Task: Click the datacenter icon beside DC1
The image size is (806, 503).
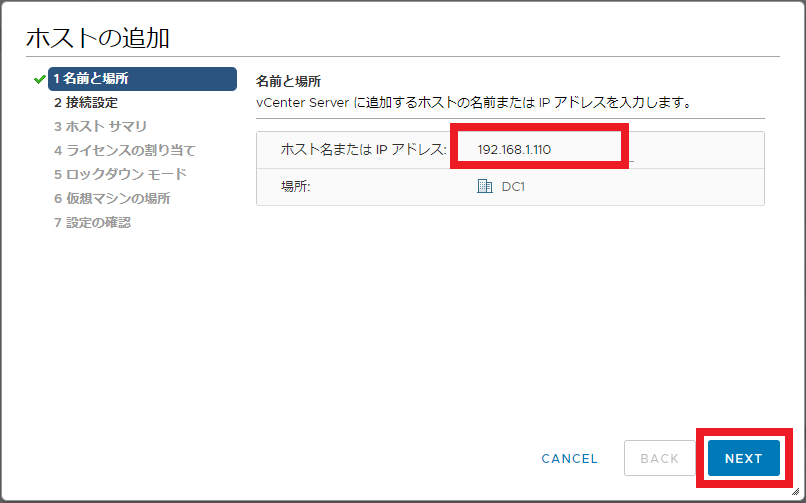Action: pos(485,186)
